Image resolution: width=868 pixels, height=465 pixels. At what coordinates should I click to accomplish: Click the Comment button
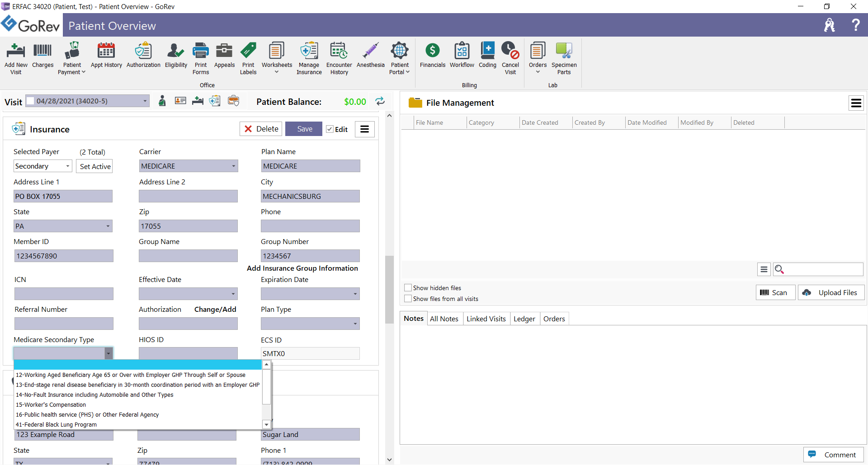[x=833, y=455]
